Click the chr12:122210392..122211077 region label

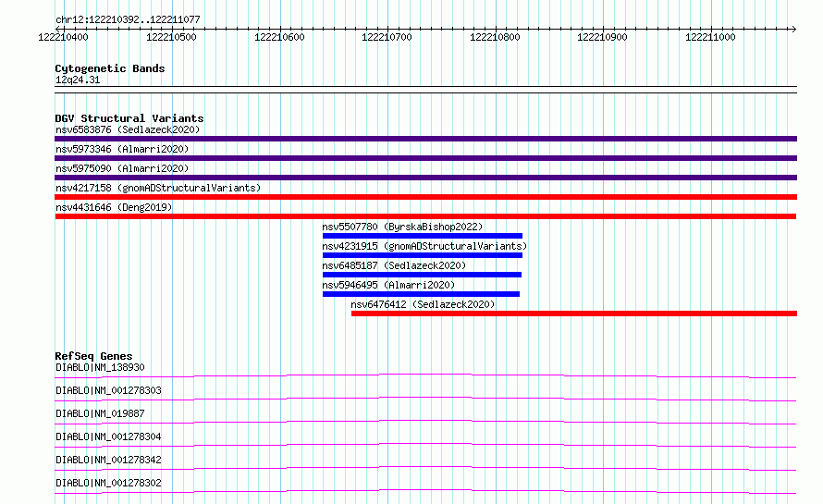coord(128,19)
